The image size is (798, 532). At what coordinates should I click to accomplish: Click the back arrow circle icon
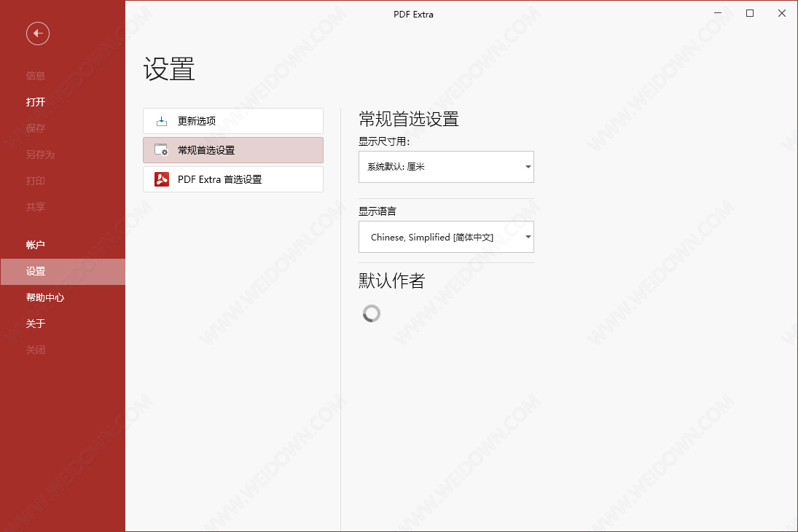38,34
